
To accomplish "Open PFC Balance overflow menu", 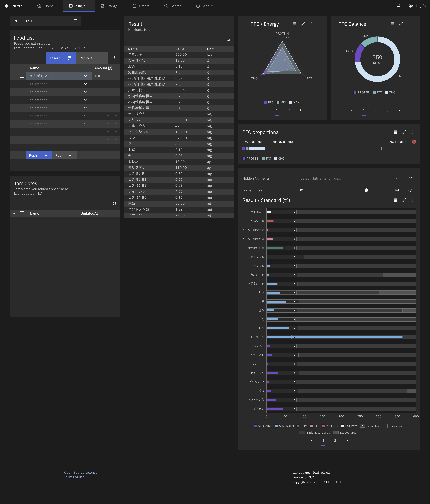I will [409, 24].
